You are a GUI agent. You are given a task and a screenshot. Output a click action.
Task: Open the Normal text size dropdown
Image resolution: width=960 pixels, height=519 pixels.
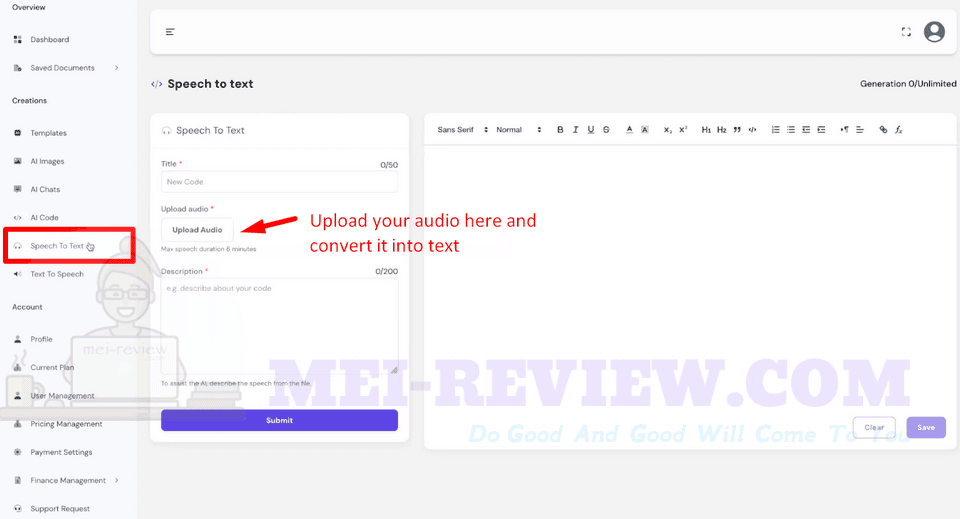point(519,130)
